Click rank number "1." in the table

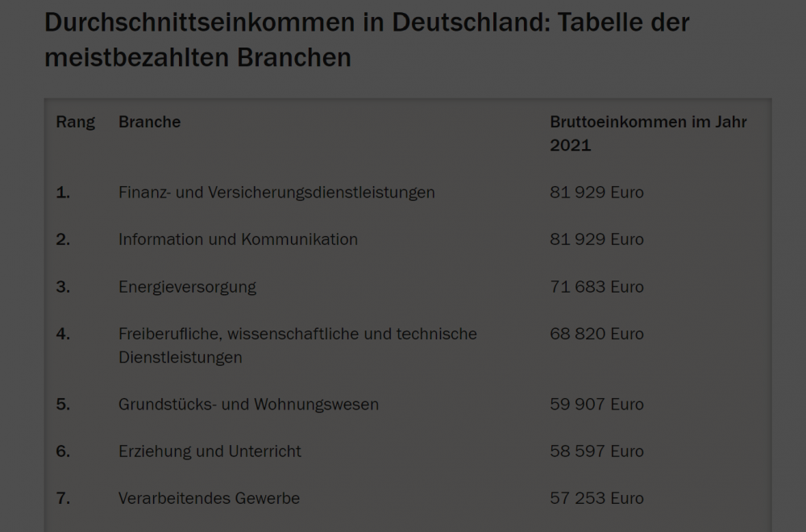pos(63,193)
